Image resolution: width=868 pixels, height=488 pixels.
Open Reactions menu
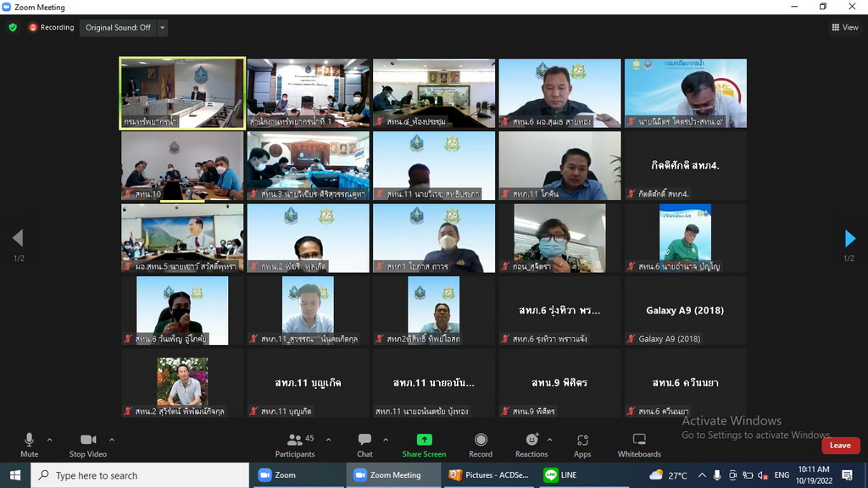531,445
